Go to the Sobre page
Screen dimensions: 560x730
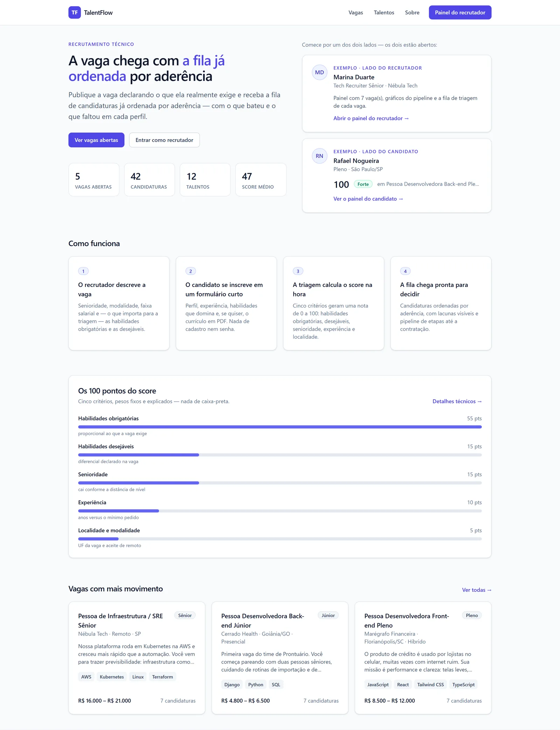click(x=412, y=13)
